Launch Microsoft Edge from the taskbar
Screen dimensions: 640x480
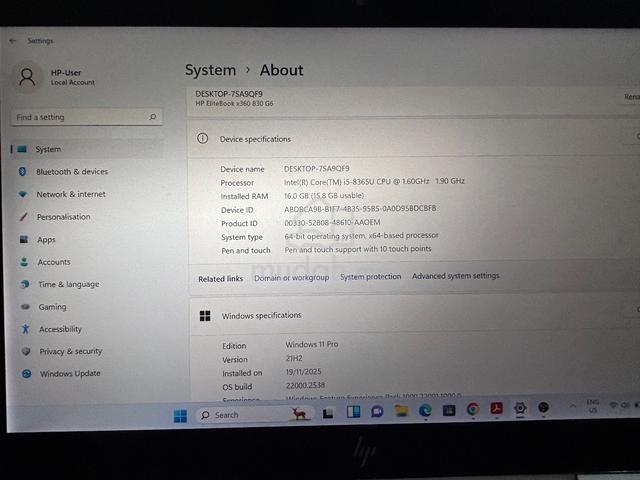(x=425, y=410)
